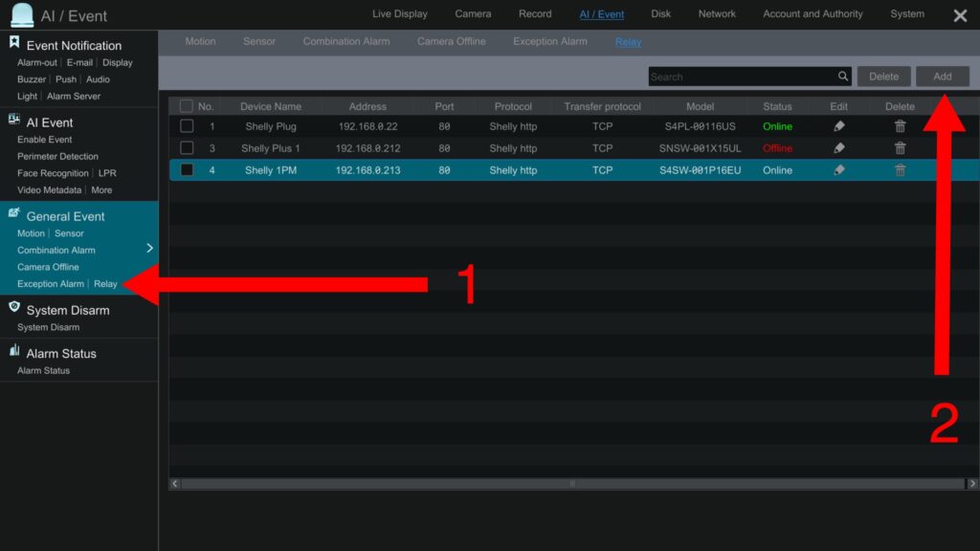
Task: Sort by Device Name column header
Action: tap(271, 106)
